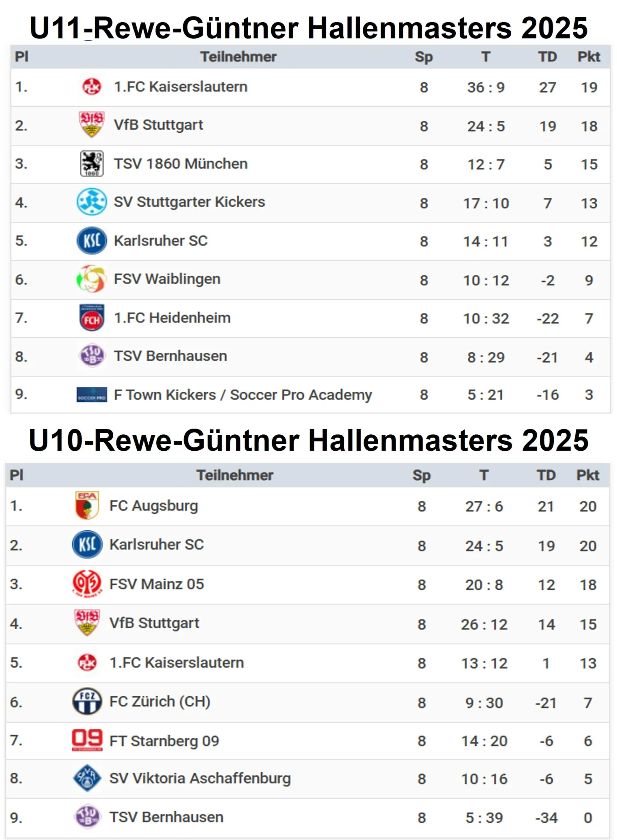Image resolution: width=617 pixels, height=840 pixels.
Task: Open the SV Viktoria Aschaffenburg team name
Action: pos(200,778)
